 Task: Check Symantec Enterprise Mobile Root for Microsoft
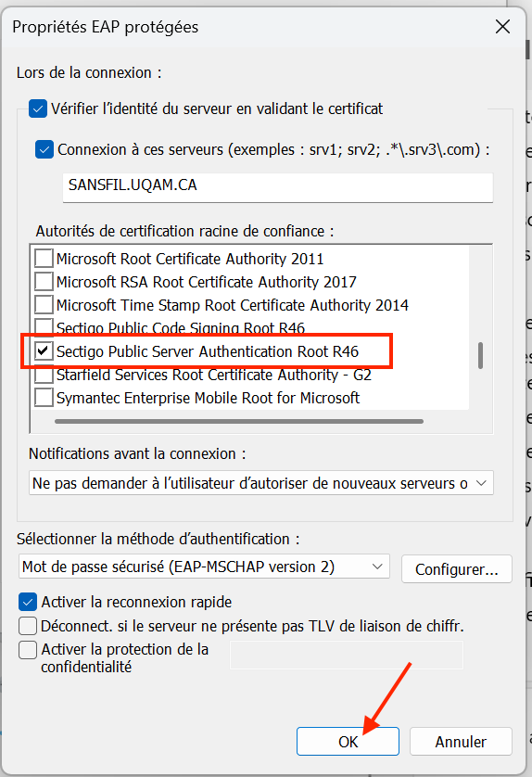pos(44,398)
